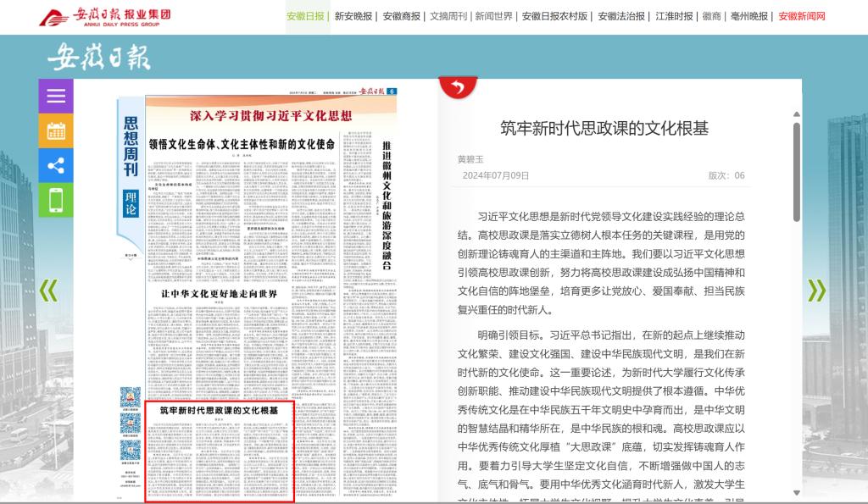Click the article panel vertical scrollbar thumb
The image size is (868, 504).
click(x=797, y=169)
